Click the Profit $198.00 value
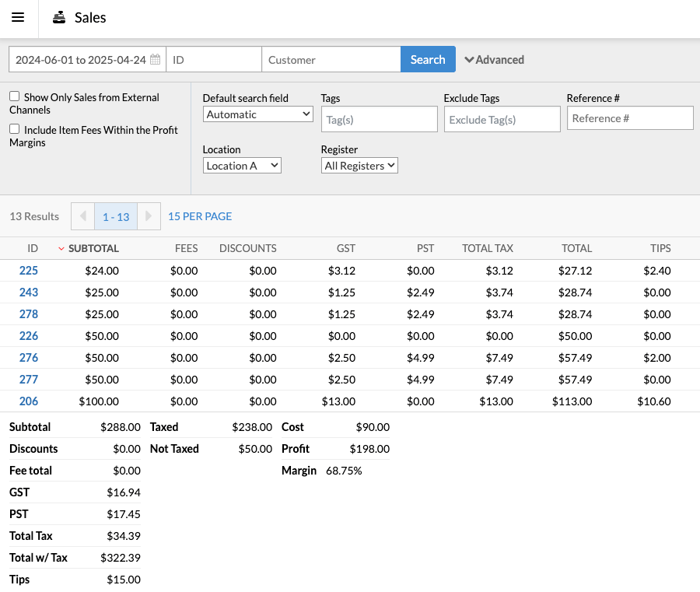Viewport: 700px width, 592px height. (x=369, y=449)
